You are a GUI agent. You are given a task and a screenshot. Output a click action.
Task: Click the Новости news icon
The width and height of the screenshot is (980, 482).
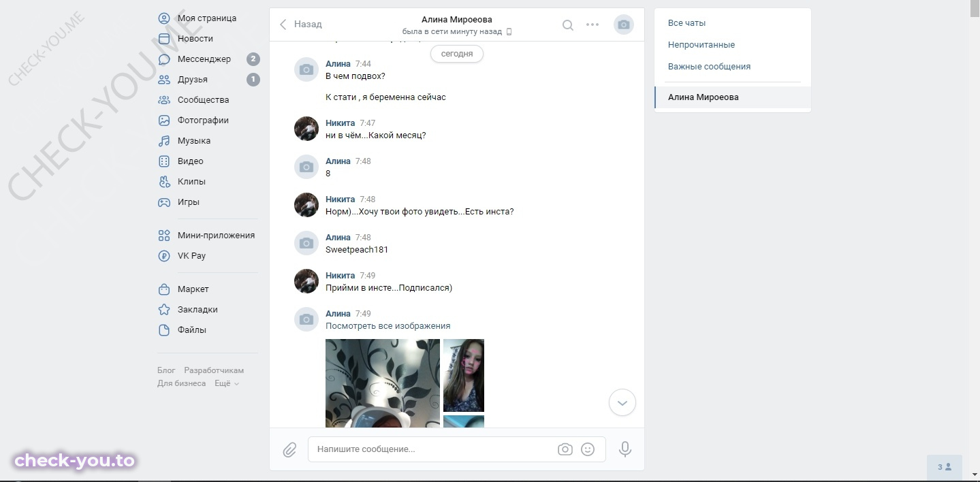coord(164,39)
